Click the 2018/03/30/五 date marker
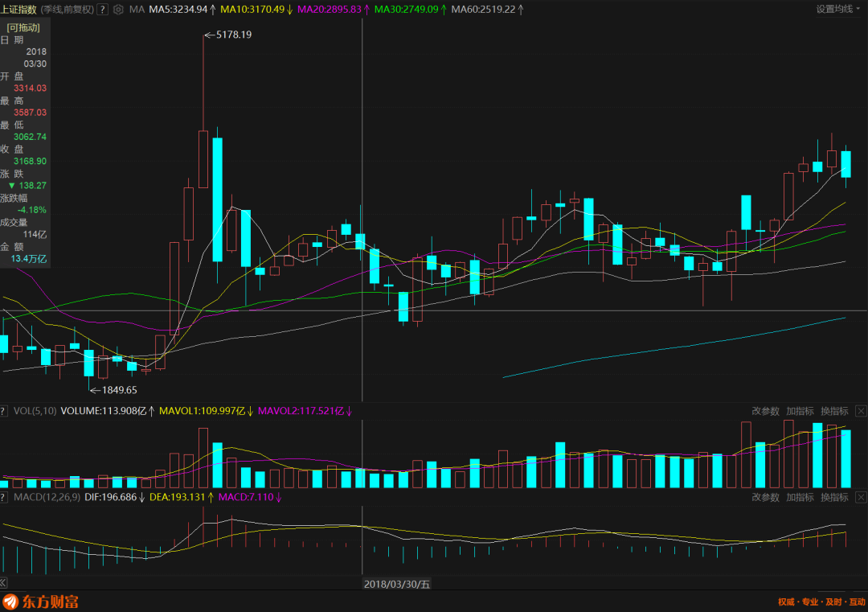 [x=396, y=584]
